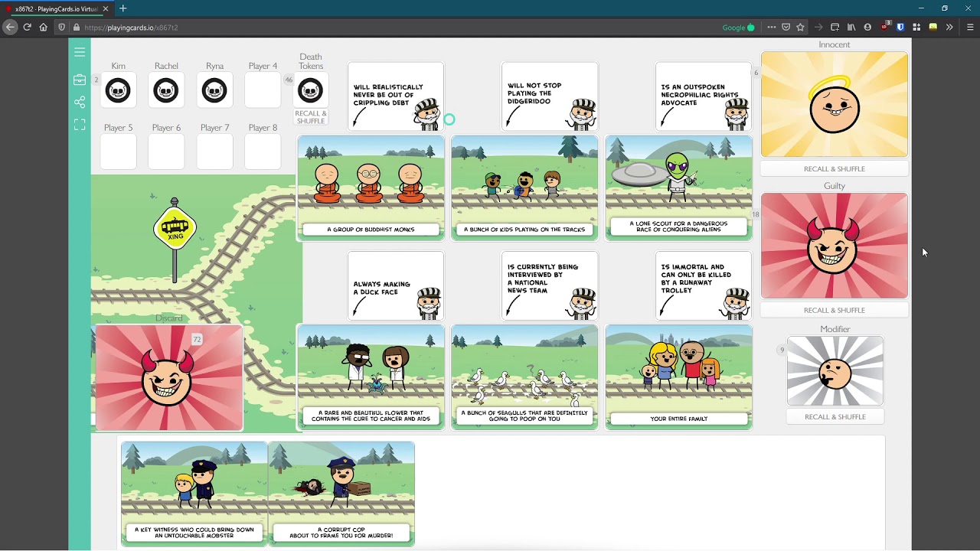Screen dimensions: 980x551
Task: Click the Guilty card on the discard pile
Action: tap(168, 378)
